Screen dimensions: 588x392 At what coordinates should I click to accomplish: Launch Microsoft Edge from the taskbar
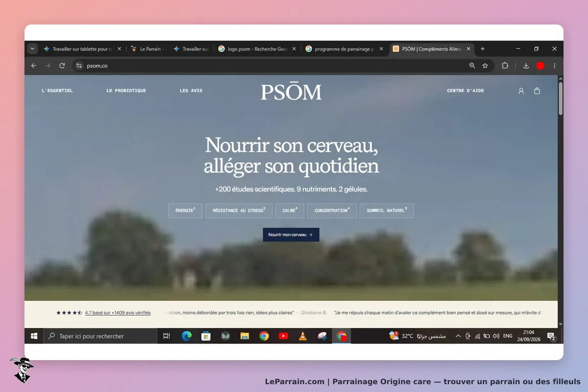[187, 336]
